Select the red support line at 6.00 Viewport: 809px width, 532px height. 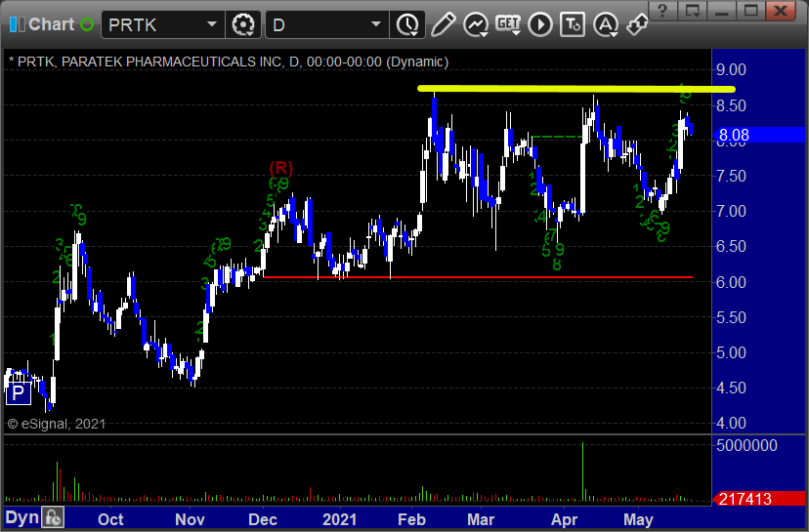pyautogui.click(x=478, y=277)
